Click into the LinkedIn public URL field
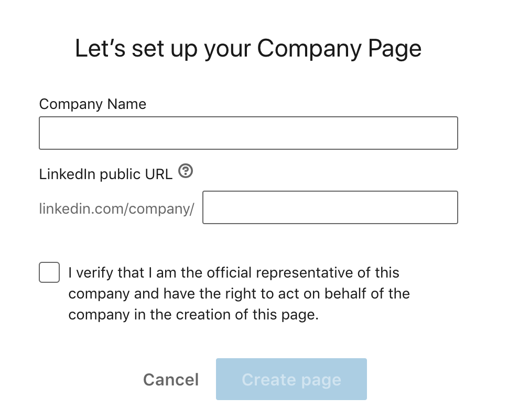 pyautogui.click(x=330, y=207)
